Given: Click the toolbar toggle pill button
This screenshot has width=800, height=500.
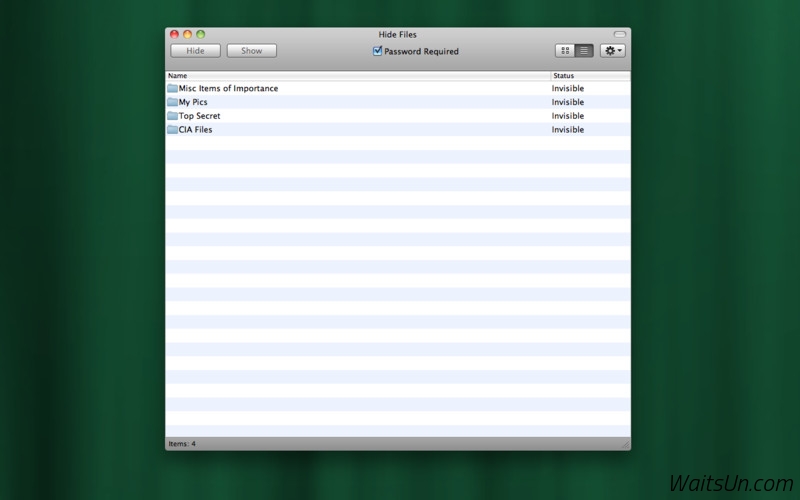Looking at the screenshot, I should (x=619, y=34).
